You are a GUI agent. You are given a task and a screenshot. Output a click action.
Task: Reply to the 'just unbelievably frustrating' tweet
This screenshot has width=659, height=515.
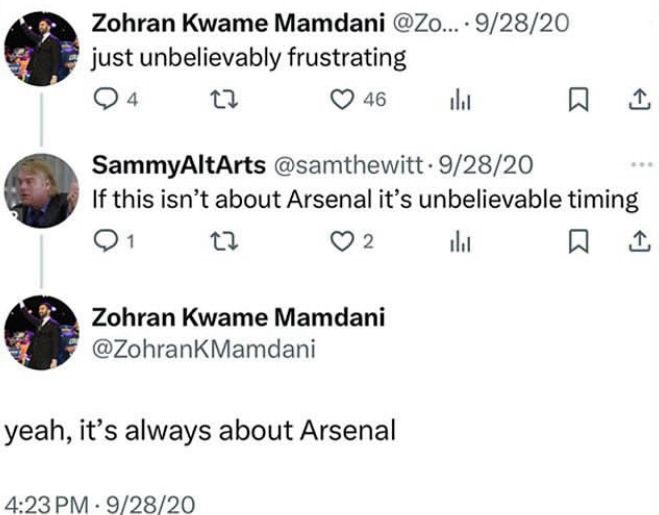click(104, 101)
